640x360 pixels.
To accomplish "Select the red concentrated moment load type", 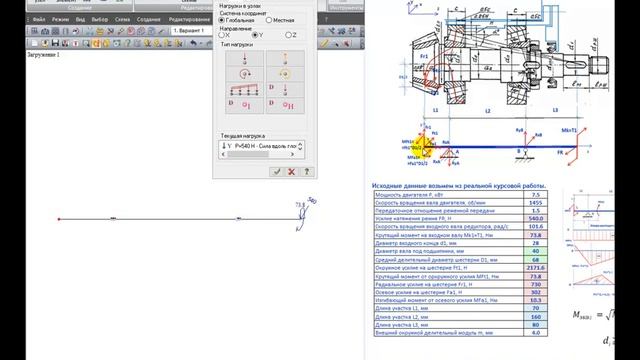I will 244,74.
